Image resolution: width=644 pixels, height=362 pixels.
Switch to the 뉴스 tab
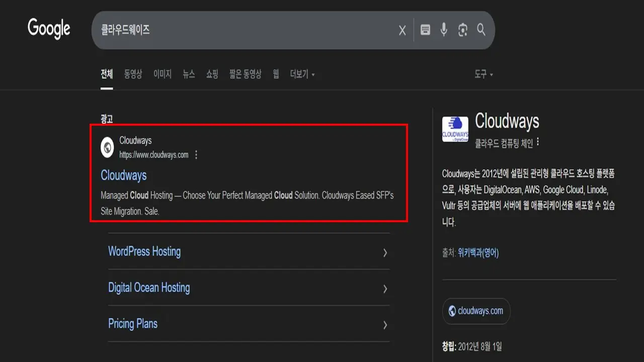pyautogui.click(x=189, y=74)
